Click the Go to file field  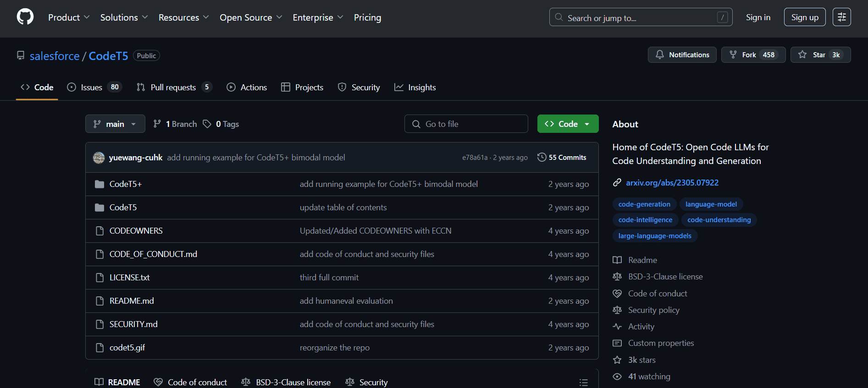(x=466, y=124)
